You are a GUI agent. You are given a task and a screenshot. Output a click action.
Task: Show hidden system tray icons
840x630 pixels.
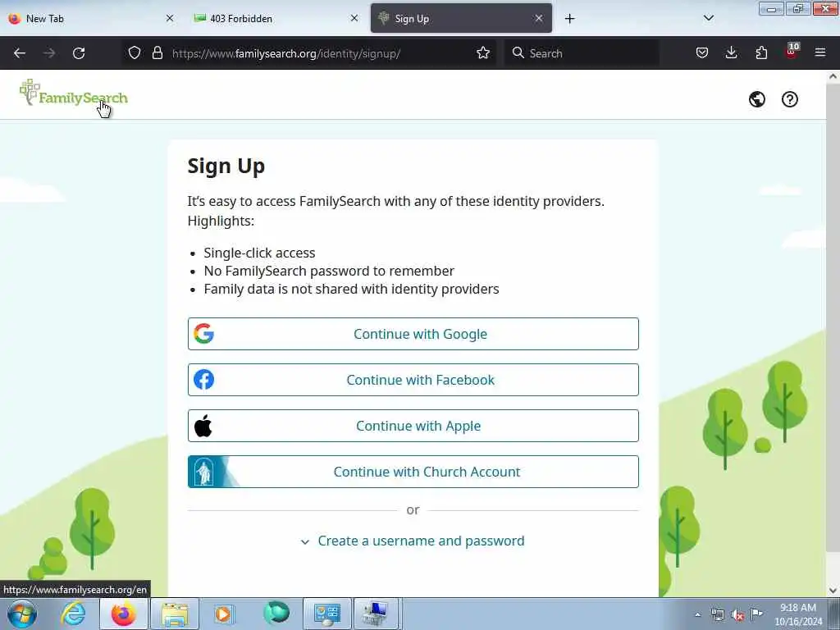pos(697,614)
